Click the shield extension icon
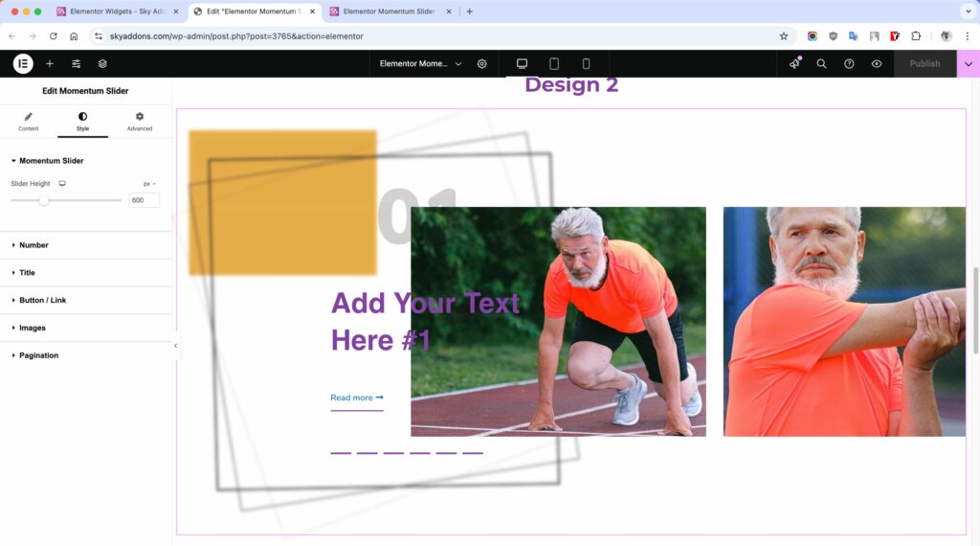 tap(834, 36)
